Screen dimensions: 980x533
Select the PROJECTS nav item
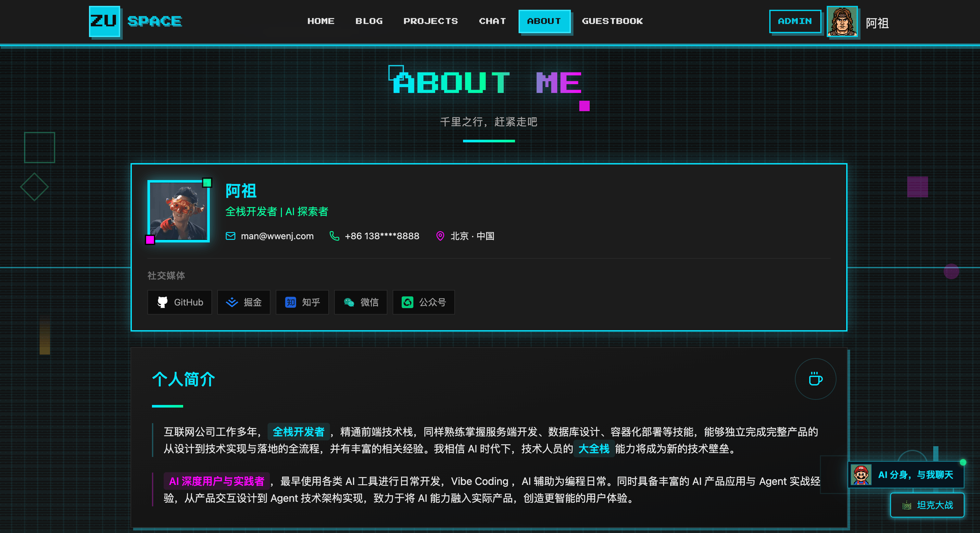click(431, 21)
